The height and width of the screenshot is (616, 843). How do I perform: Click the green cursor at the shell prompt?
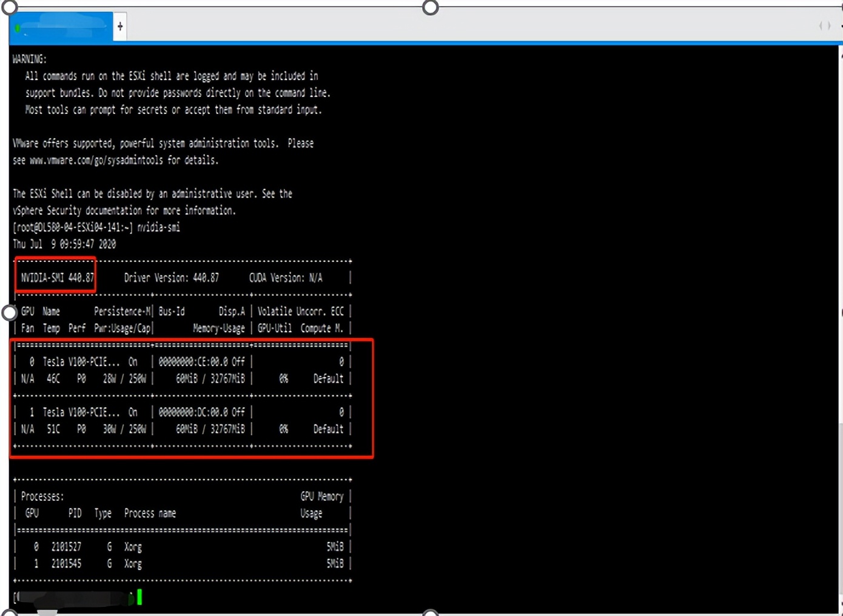point(139,597)
